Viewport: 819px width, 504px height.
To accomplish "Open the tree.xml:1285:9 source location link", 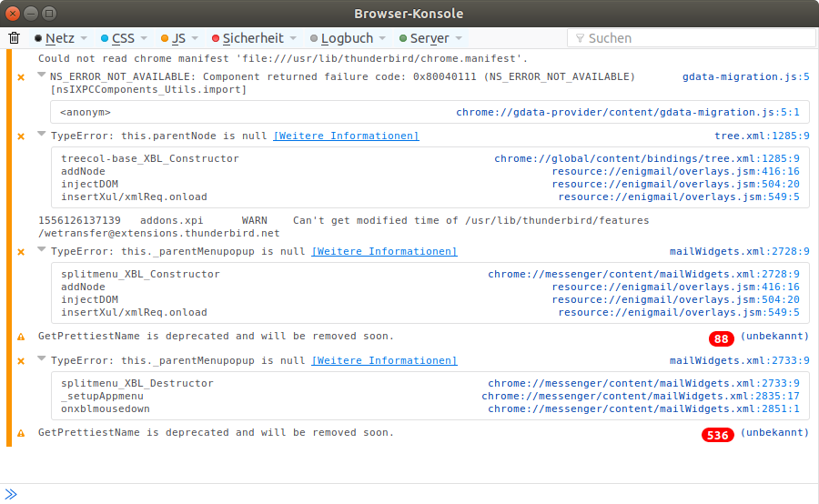I will (762, 136).
